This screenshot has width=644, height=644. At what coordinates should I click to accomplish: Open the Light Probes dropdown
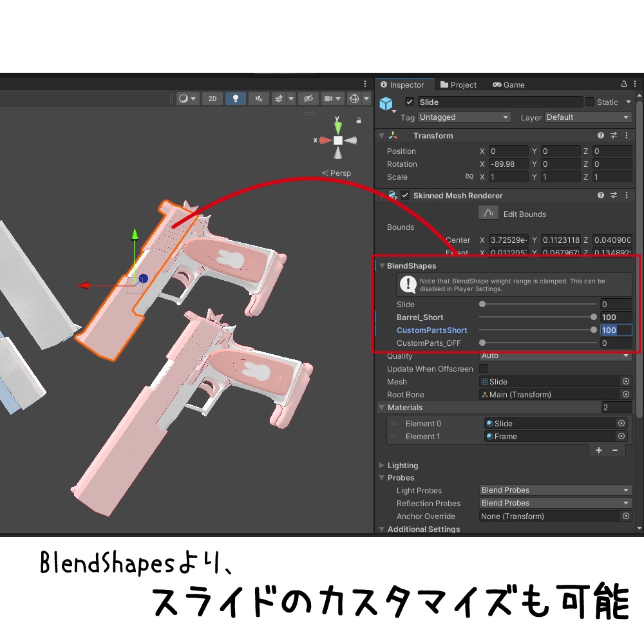click(555, 490)
